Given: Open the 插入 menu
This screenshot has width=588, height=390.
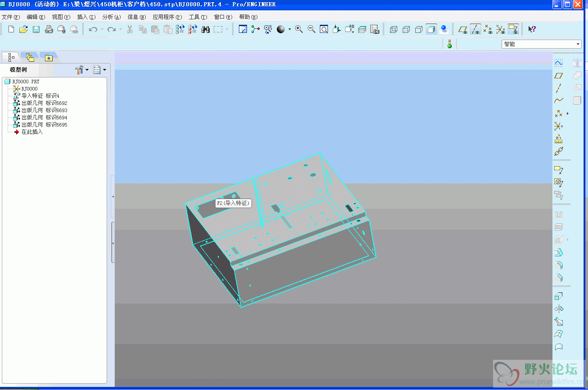Looking at the screenshot, I should pos(86,17).
